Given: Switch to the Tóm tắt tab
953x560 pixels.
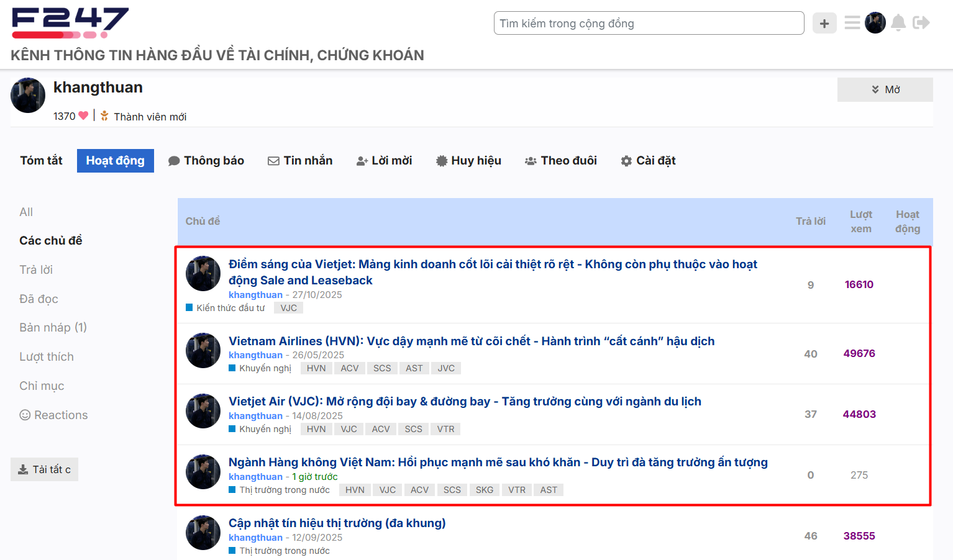Looking at the screenshot, I should (41, 161).
